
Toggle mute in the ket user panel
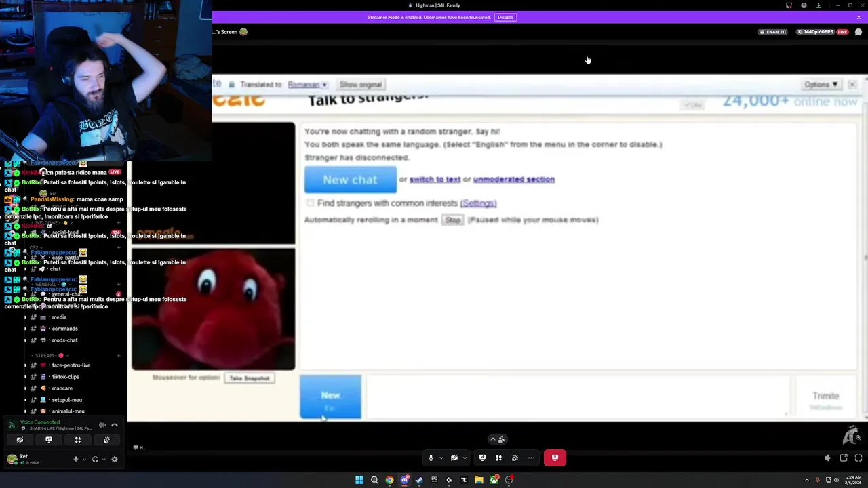[76, 459]
